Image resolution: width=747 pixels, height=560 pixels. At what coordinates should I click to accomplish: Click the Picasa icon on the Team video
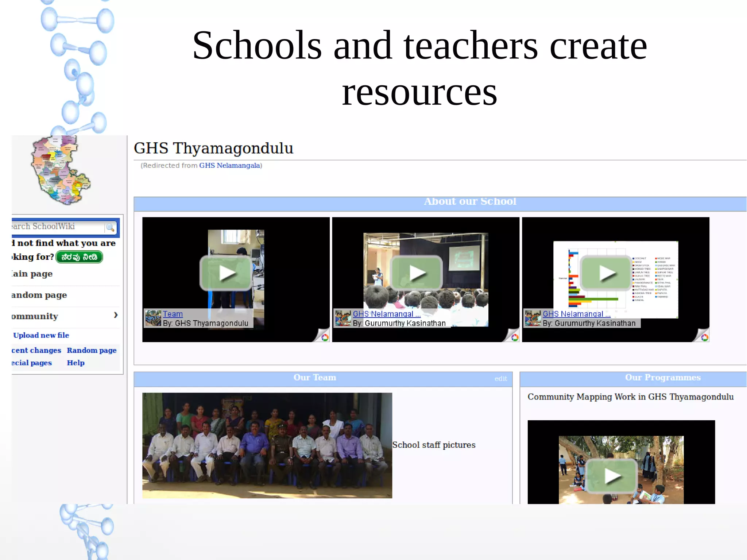point(325,337)
